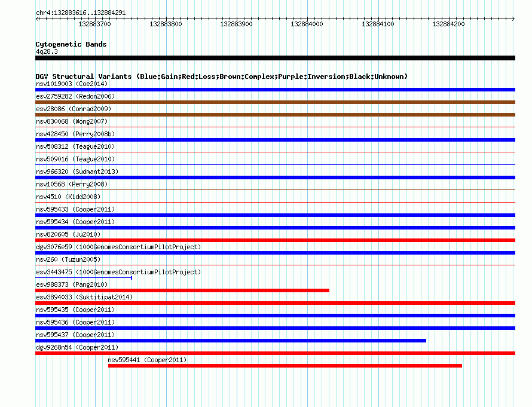Image resolution: width=532 pixels, height=407 pixels.
Task: Click the 132884000 ruler position
Action: (x=307, y=24)
